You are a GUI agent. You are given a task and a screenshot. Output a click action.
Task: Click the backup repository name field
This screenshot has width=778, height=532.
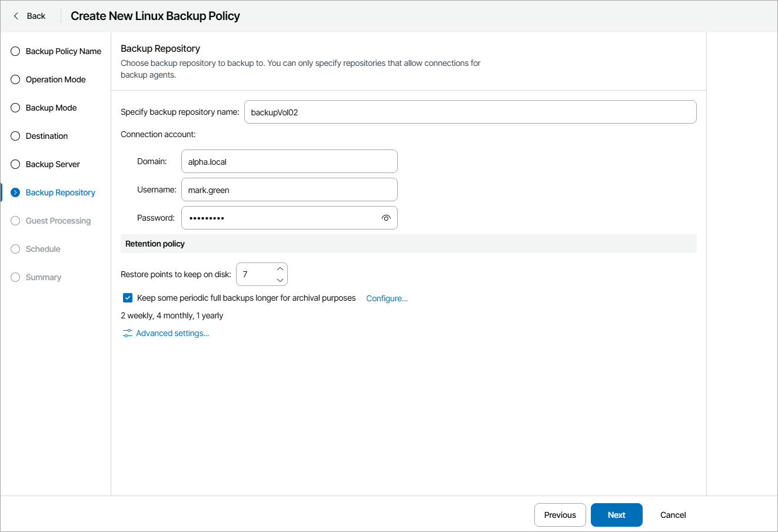[470, 112]
